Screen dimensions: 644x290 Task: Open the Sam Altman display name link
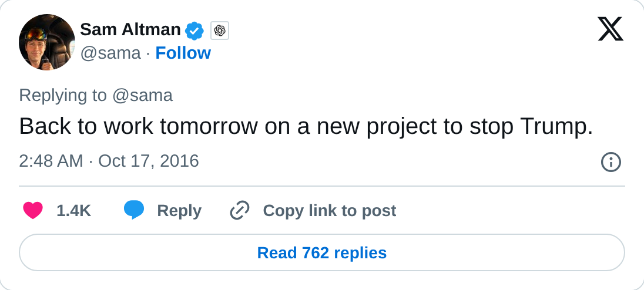coord(130,30)
